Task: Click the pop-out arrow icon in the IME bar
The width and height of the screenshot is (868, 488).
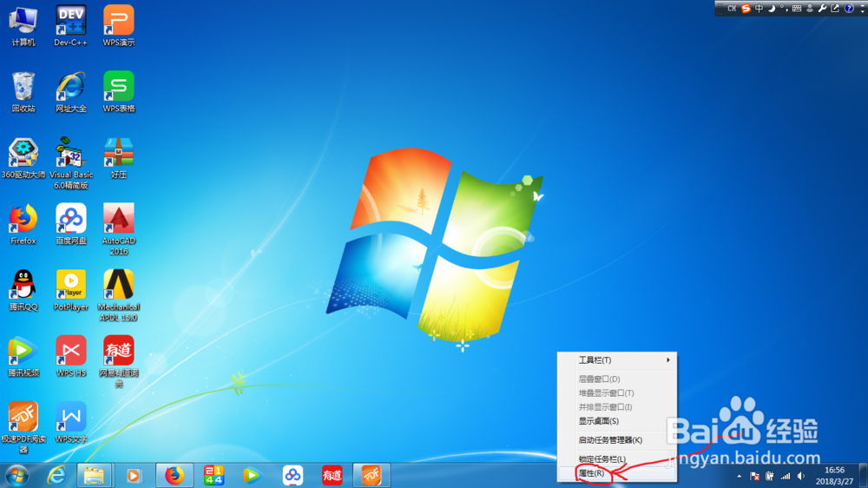Action: [835, 9]
